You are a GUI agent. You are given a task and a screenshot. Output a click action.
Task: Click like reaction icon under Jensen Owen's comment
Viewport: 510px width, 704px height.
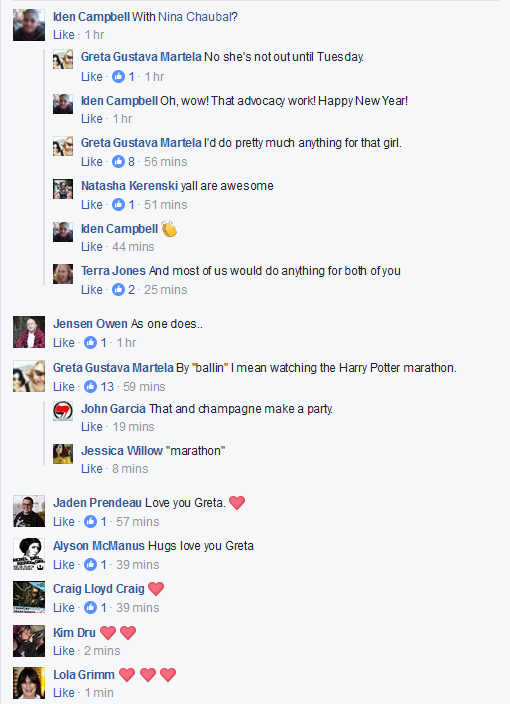point(90,343)
